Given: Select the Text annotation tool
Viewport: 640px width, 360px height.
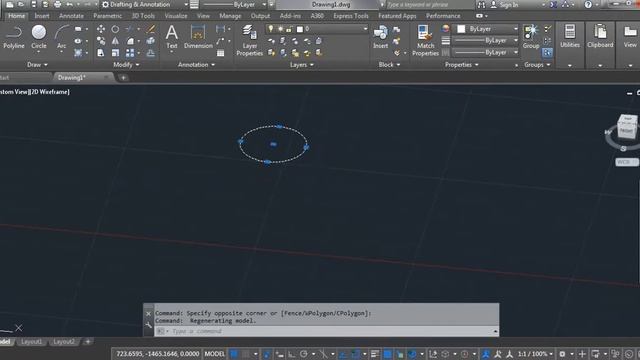Looking at the screenshot, I should pyautogui.click(x=172, y=37).
